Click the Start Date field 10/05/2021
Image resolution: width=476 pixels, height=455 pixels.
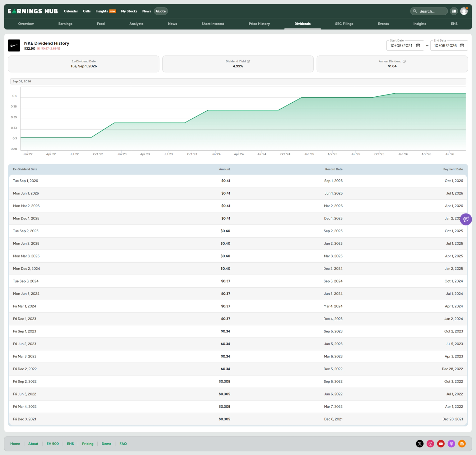pos(405,45)
